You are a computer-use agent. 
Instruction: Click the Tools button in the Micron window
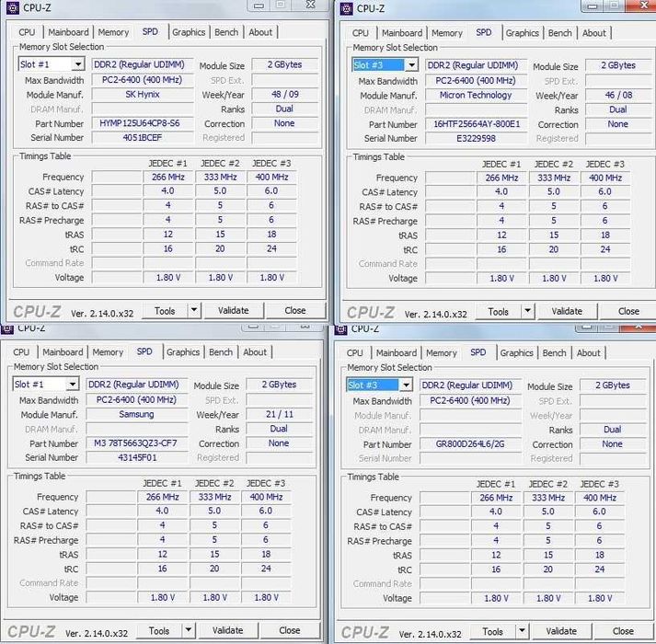click(499, 312)
